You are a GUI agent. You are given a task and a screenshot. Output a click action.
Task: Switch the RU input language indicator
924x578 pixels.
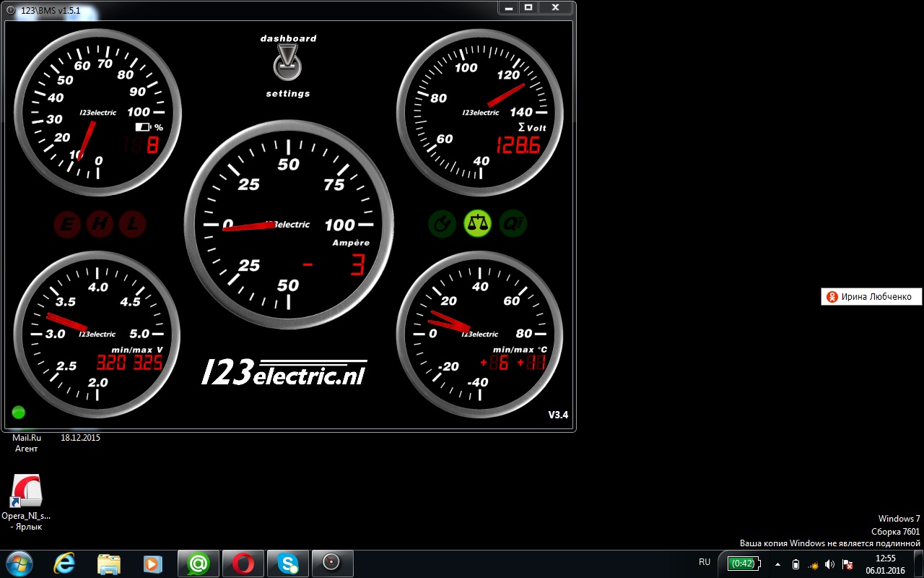point(705,562)
